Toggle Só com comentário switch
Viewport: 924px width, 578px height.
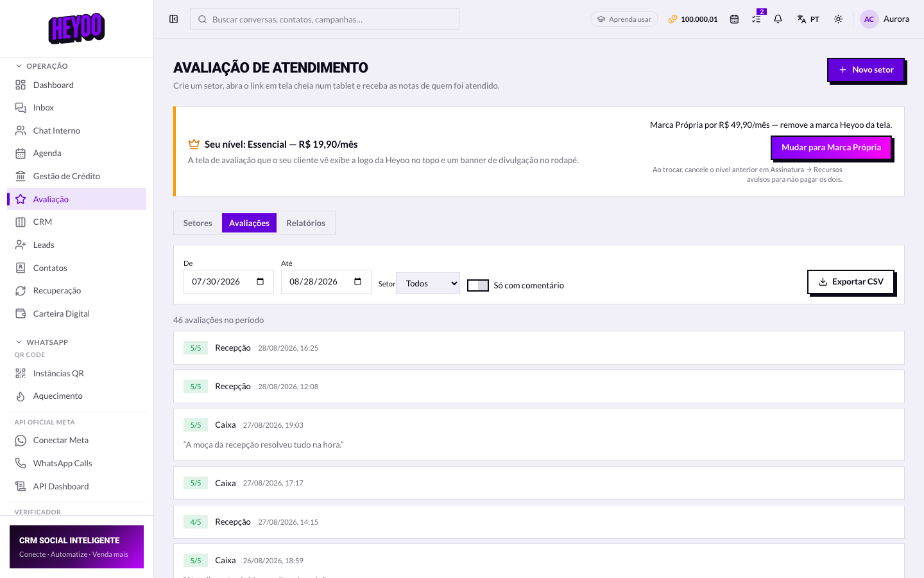coord(478,285)
